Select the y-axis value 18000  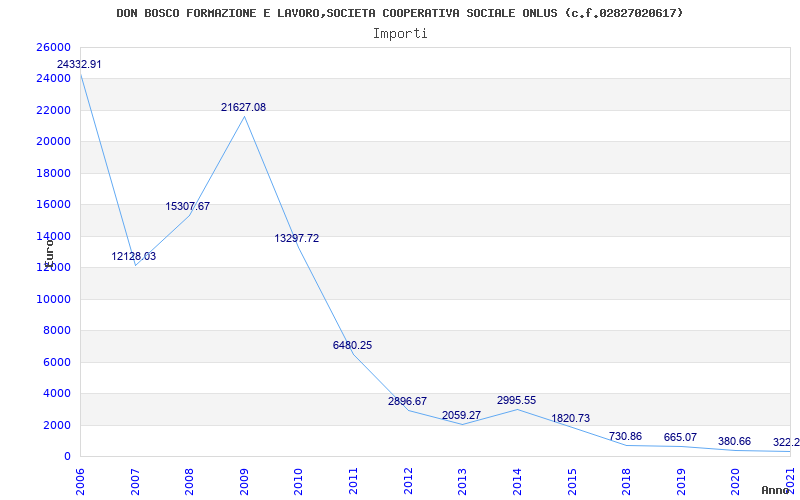[53, 173]
